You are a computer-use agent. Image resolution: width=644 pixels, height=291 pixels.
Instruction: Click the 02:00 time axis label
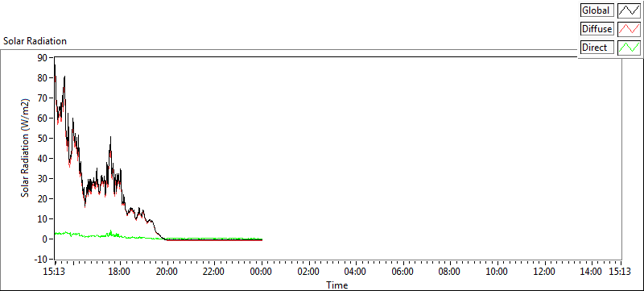pyautogui.click(x=309, y=272)
